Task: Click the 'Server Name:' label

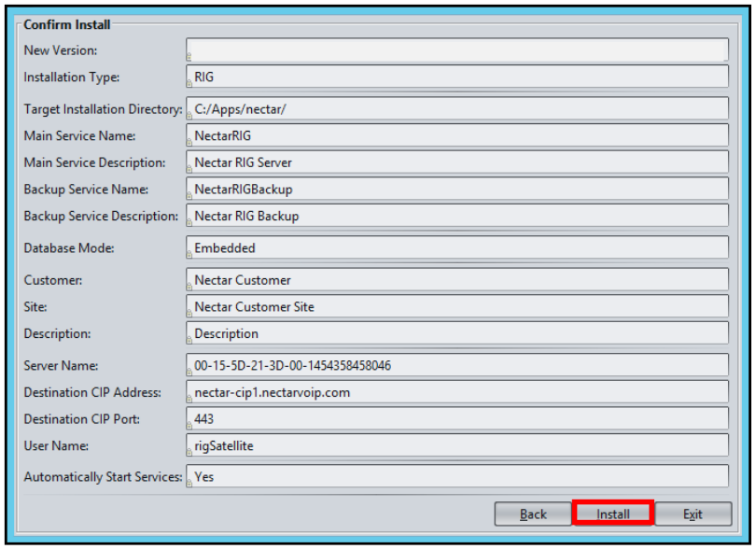Action: coord(62,366)
